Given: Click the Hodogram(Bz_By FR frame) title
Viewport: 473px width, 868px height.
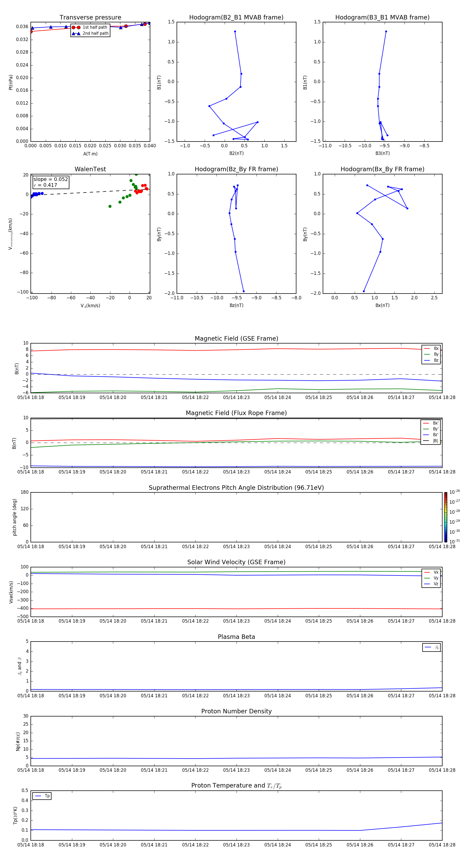Looking at the screenshot, I should (x=236, y=169).
